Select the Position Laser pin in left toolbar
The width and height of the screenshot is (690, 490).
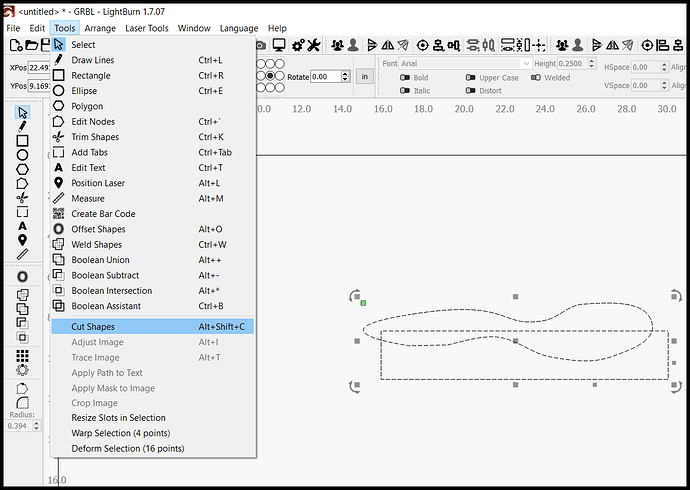click(x=22, y=240)
